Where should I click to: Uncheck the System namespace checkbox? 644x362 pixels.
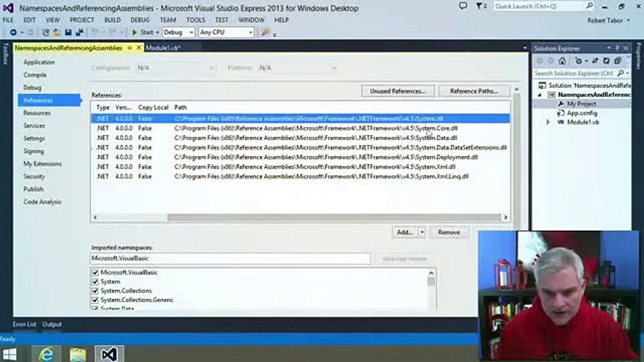(95, 282)
